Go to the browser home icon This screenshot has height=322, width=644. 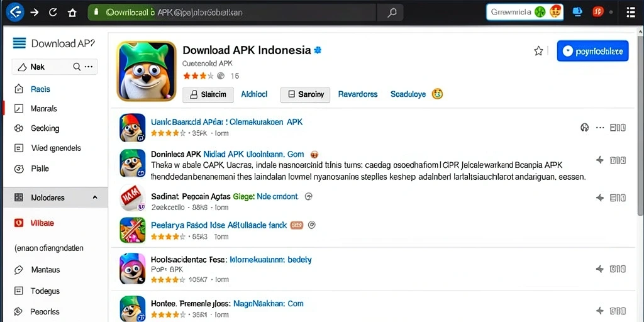[72, 13]
